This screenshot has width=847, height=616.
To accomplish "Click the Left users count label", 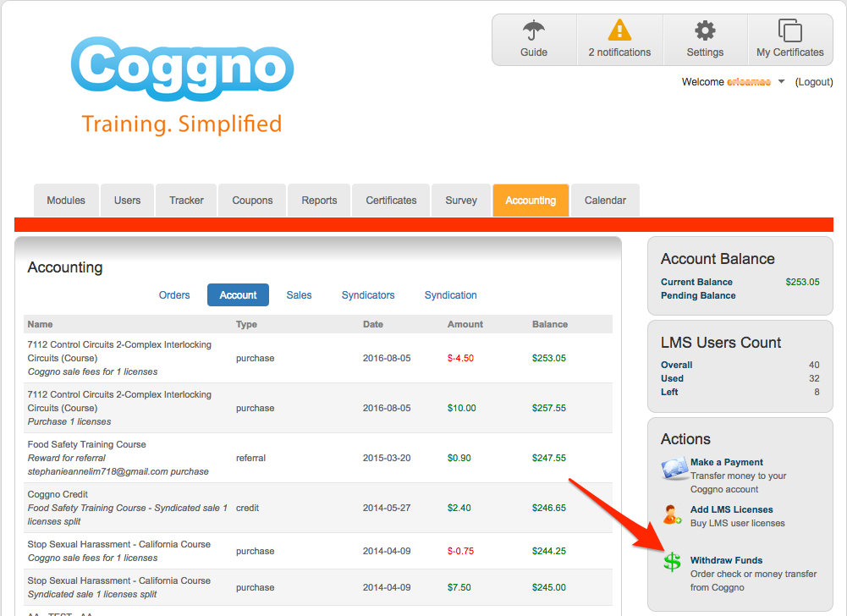I will coord(669,392).
